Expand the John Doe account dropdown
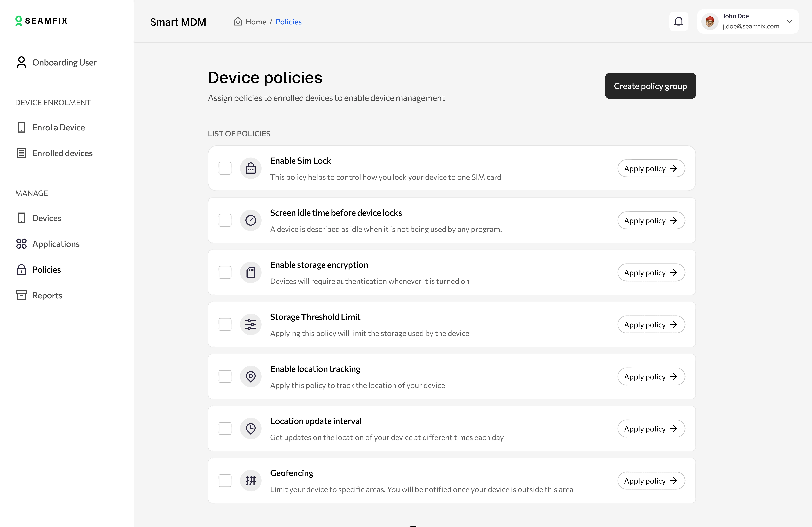This screenshot has height=527, width=812. point(789,21)
